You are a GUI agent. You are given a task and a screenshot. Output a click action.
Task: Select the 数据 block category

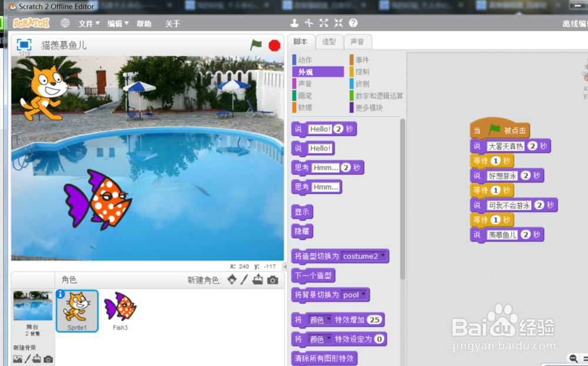coord(318,107)
